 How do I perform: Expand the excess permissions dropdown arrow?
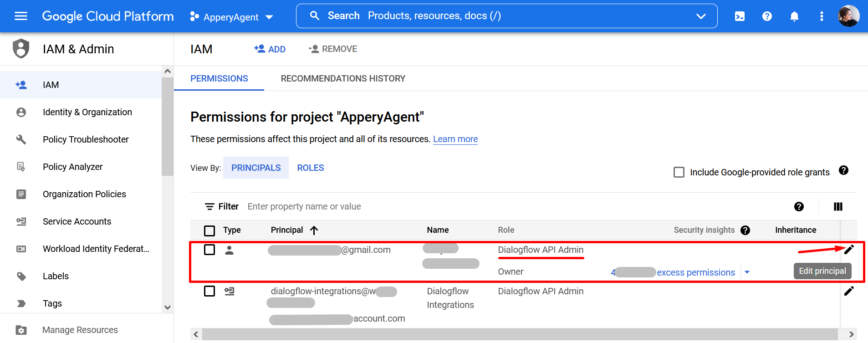click(x=747, y=272)
